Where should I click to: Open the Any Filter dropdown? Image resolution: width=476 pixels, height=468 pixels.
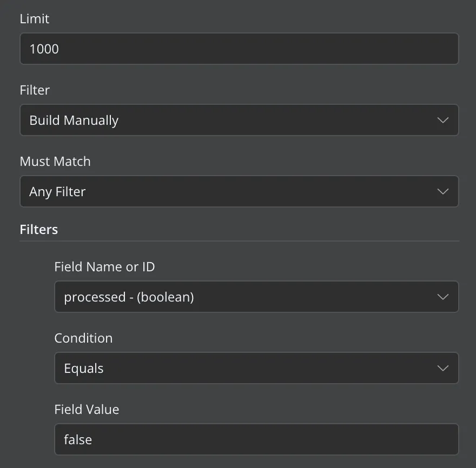(x=238, y=191)
